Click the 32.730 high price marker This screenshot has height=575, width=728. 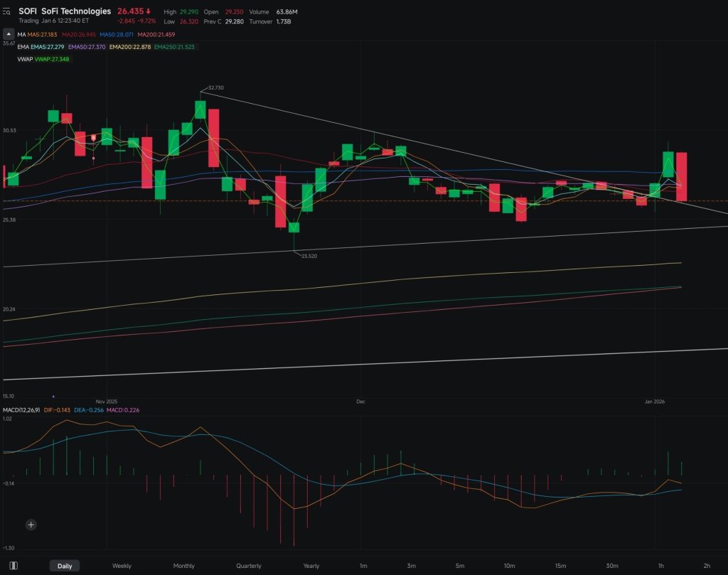(216, 87)
